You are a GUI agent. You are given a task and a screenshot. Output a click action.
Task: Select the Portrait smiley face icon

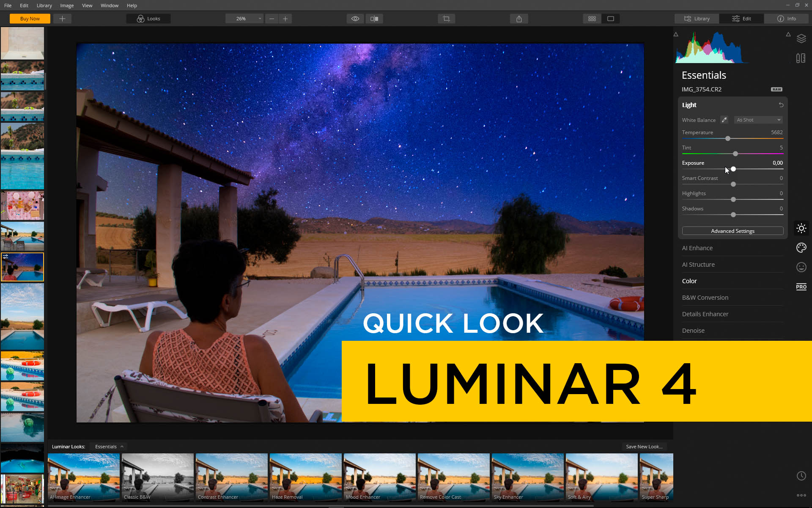tap(801, 267)
